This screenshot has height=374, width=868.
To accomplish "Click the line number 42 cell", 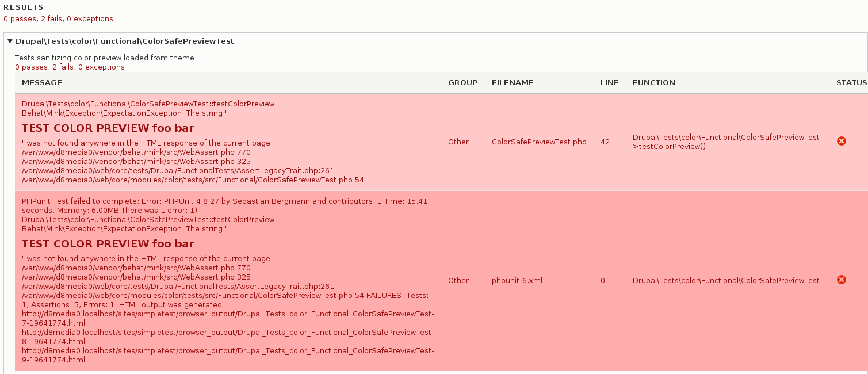I will [x=605, y=142].
